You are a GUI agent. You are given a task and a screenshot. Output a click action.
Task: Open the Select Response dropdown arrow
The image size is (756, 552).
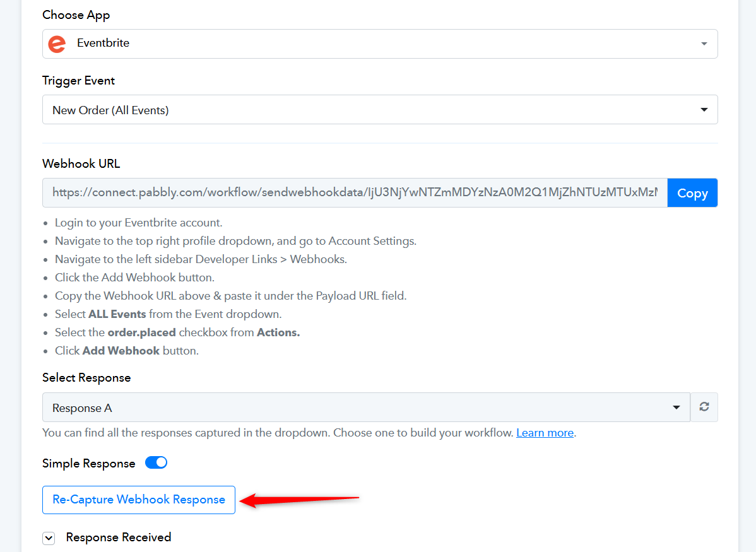[676, 408]
